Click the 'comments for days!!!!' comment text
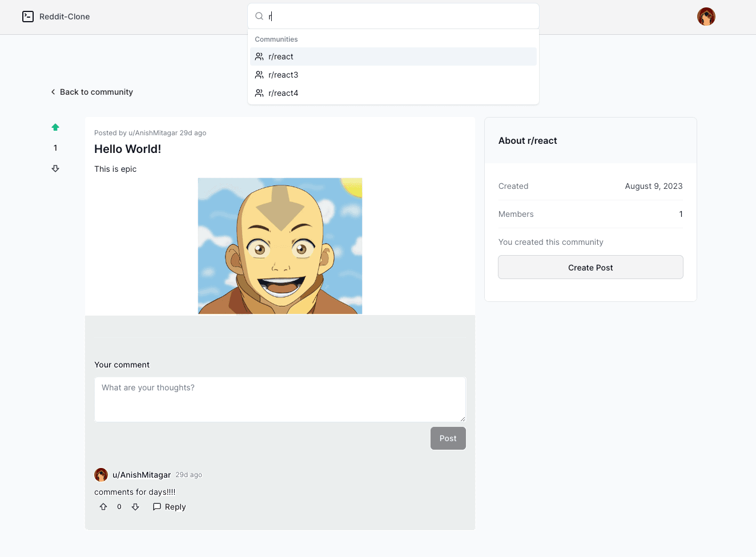 pos(135,492)
